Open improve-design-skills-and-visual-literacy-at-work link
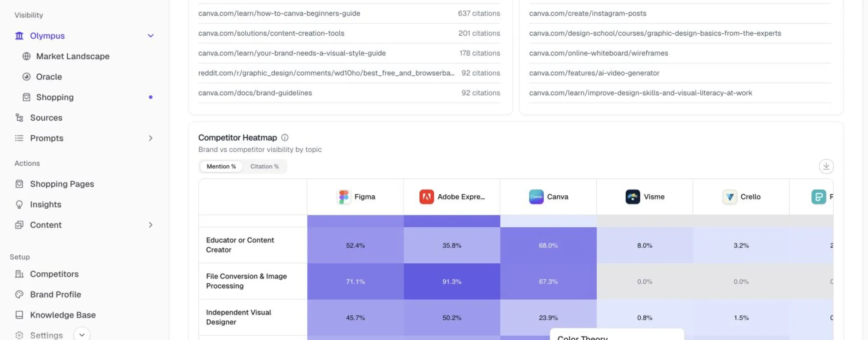Image resolution: width=868 pixels, height=340 pixels. tap(641, 93)
